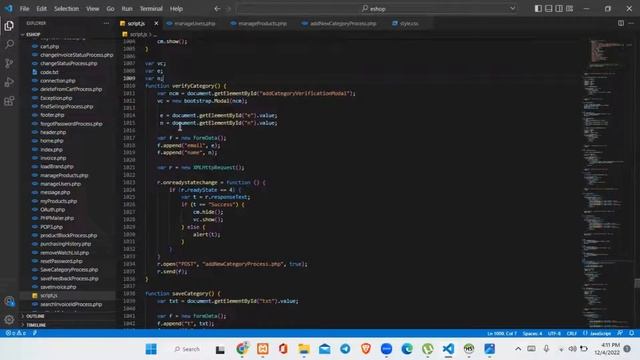Viewport: 640px width, 360px height.
Task: Click line and column status bar indicator
Action: (x=502, y=333)
